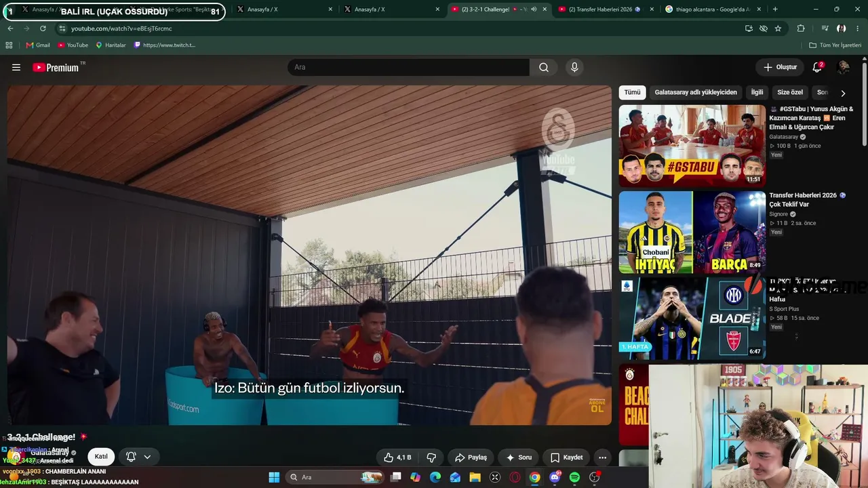
Task: Open Discord from the taskbar
Action: [x=555, y=477]
